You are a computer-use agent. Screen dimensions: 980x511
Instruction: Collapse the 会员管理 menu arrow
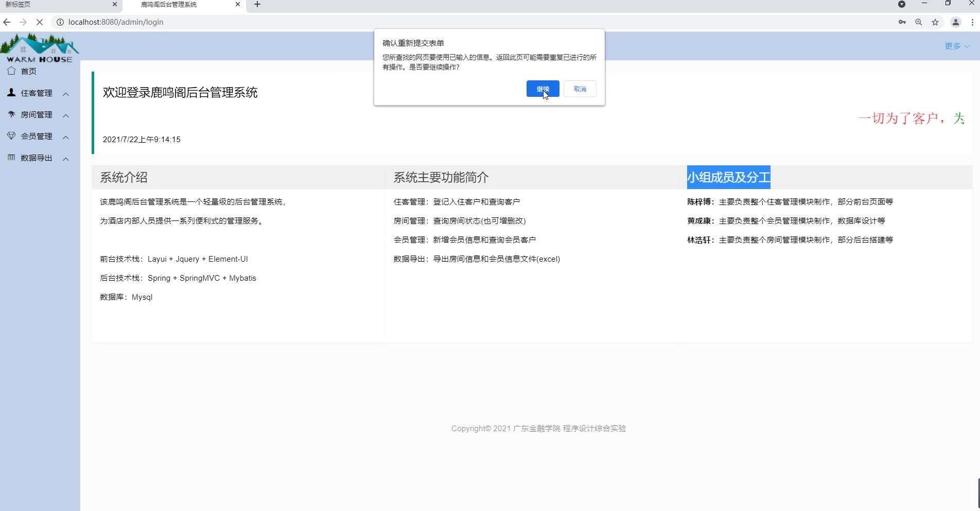pos(66,137)
